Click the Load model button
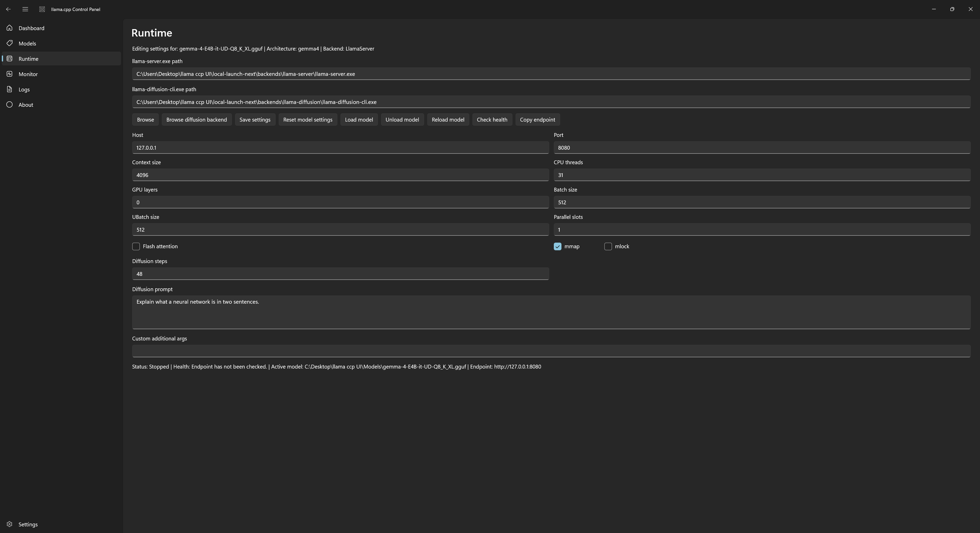Image resolution: width=980 pixels, height=533 pixels. [x=359, y=120]
